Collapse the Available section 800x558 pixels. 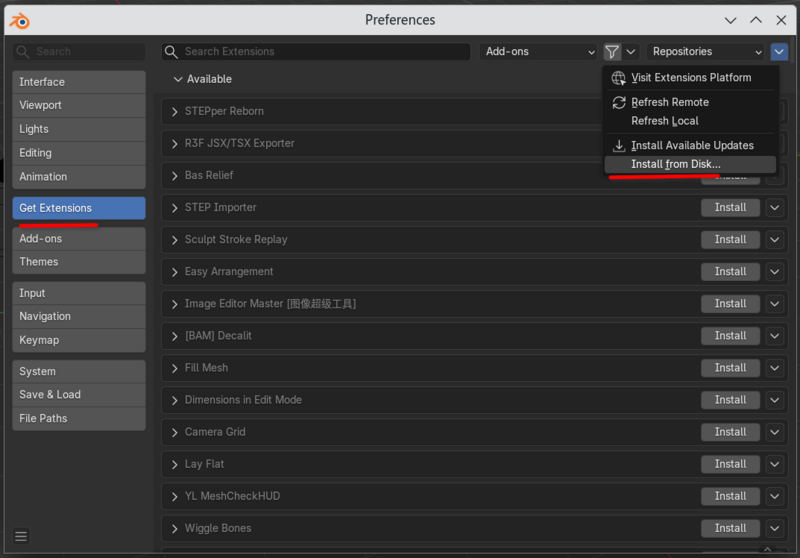pyautogui.click(x=178, y=79)
